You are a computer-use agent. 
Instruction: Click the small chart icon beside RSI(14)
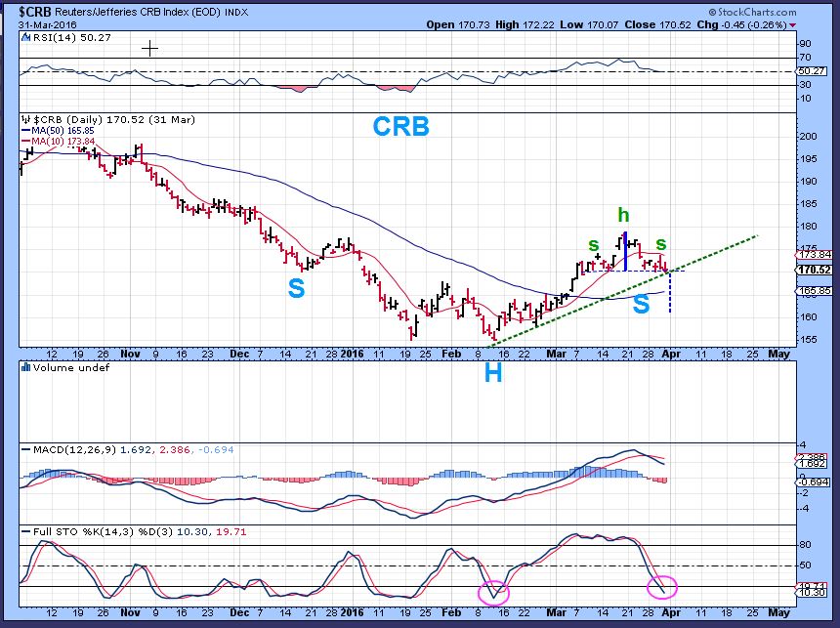coord(25,37)
